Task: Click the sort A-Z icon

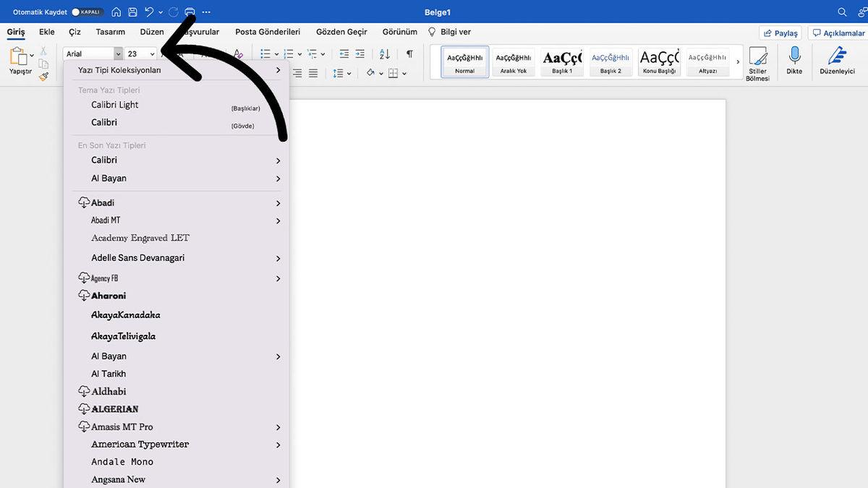Action: click(x=385, y=54)
